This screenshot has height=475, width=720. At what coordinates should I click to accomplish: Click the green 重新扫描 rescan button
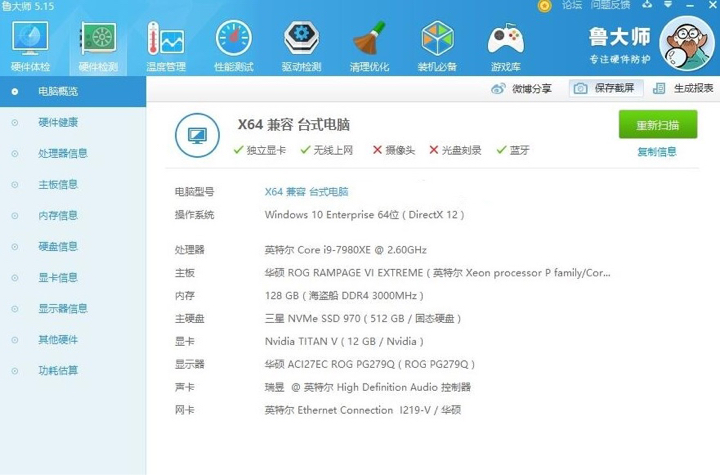[x=658, y=124]
